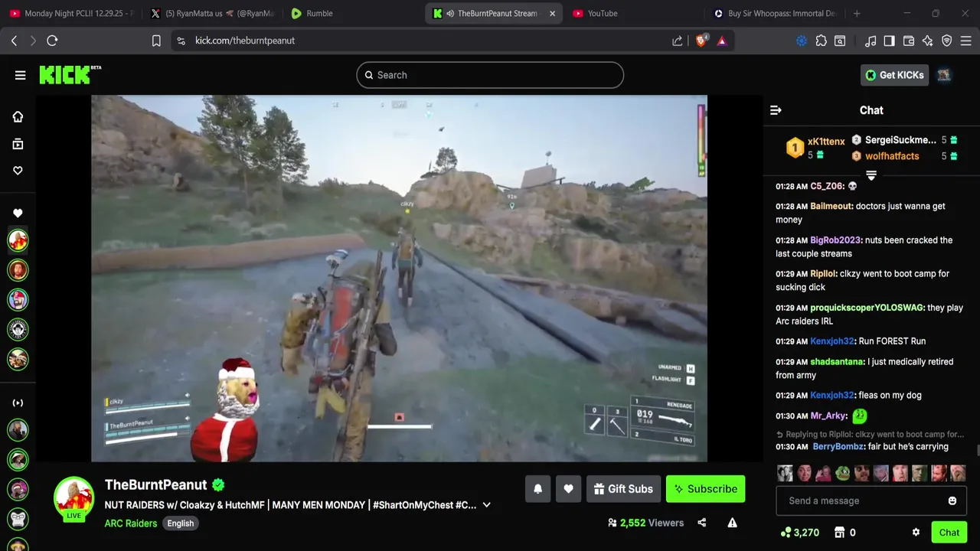Viewport: 980px width, 551px height.
Task: Click username BigRob2023 in chat
Action: pos(836,240)
